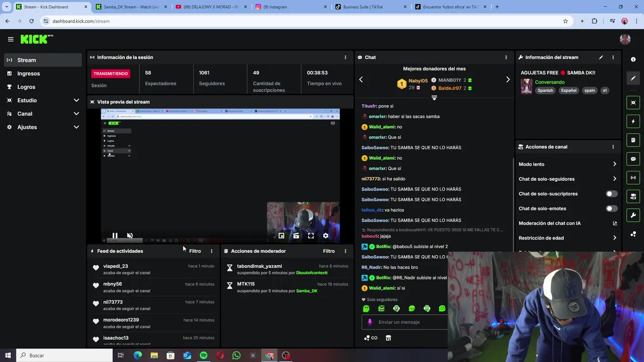
Task: Click the lightning bolt icon in right sidebar
Action: point(633,121)
